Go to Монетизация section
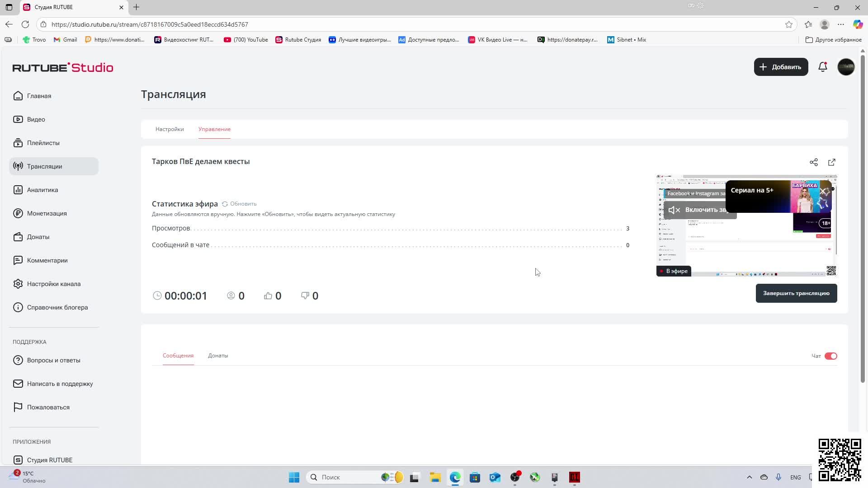This screenshot has height=488, width=868. click(47, 213)
